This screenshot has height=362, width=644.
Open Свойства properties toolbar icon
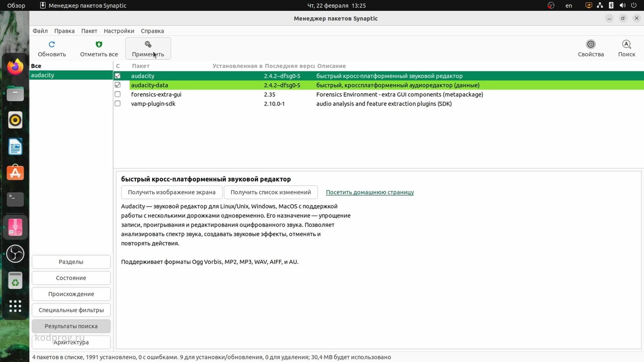pyautogui.click(x=591, y=44)
